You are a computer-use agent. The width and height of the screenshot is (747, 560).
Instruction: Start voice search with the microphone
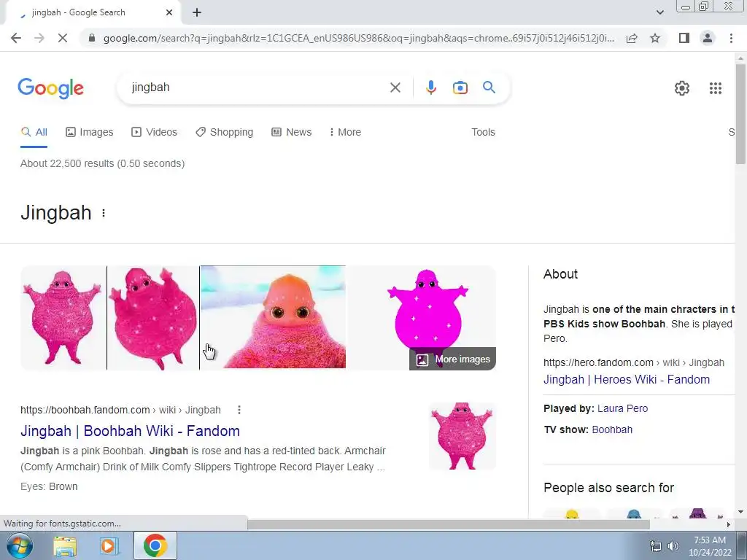[x=430, y=87]
